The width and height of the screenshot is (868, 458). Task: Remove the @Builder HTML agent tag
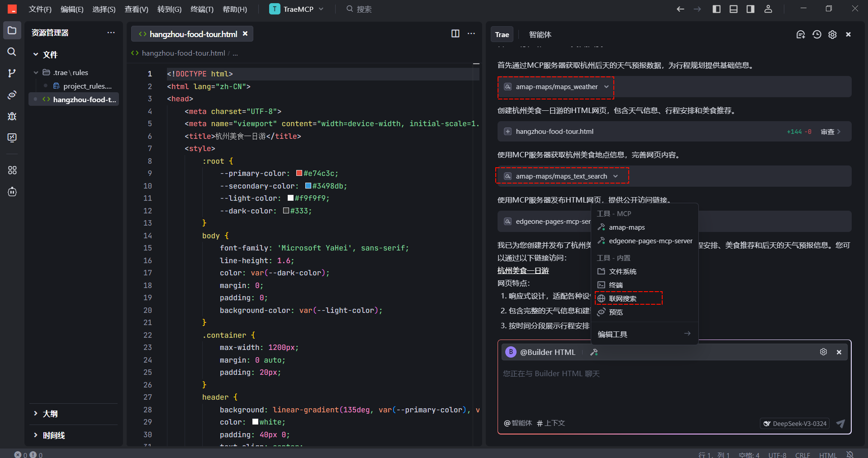pyautogui.click(x=839, y=352)
